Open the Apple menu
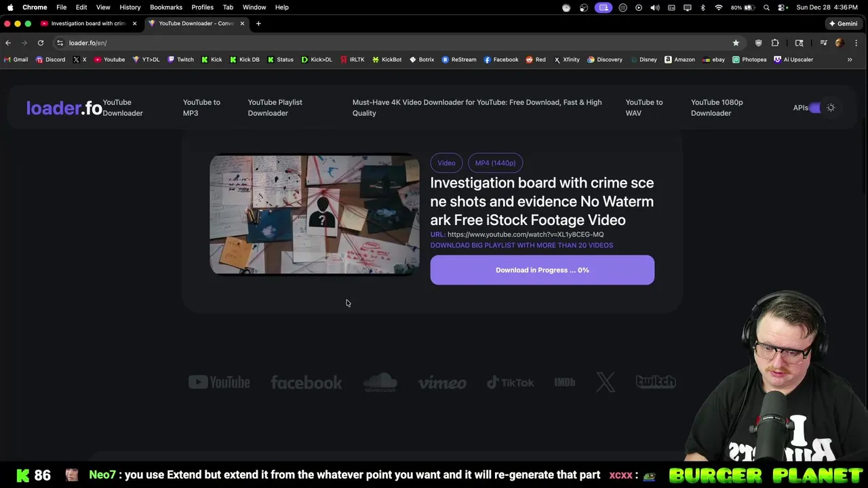Image resolution: width=868 pixels, height=488 pixels. (10, 7)
